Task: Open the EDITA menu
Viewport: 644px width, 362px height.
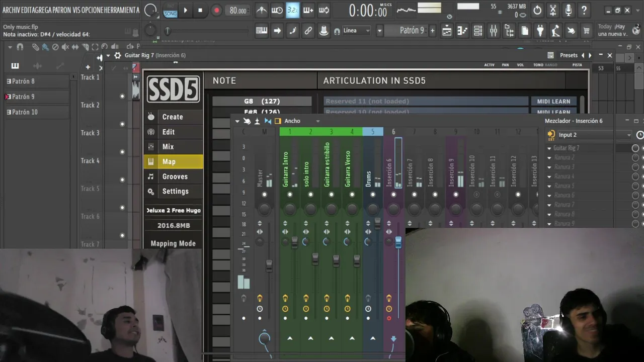Action: click(27, 10)
